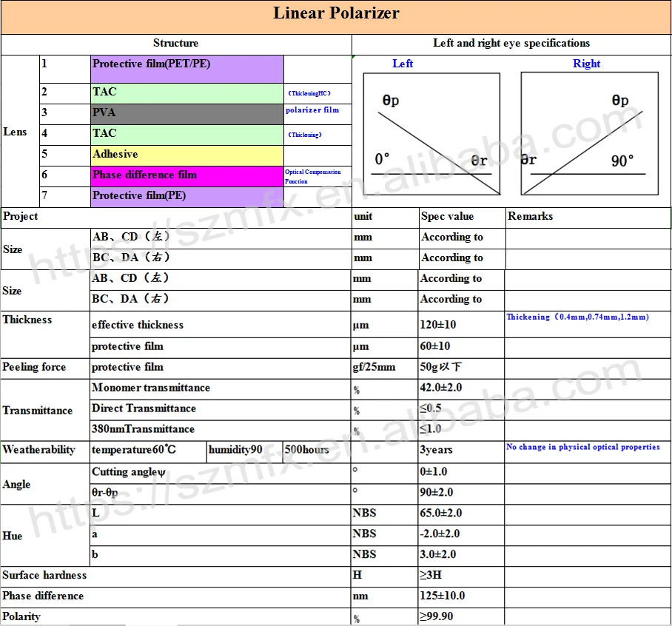The height and width of the screenshot is (626, 672).
Task: Click the Protective film(PE) row 7 cell
Action: tap(187, 196)
